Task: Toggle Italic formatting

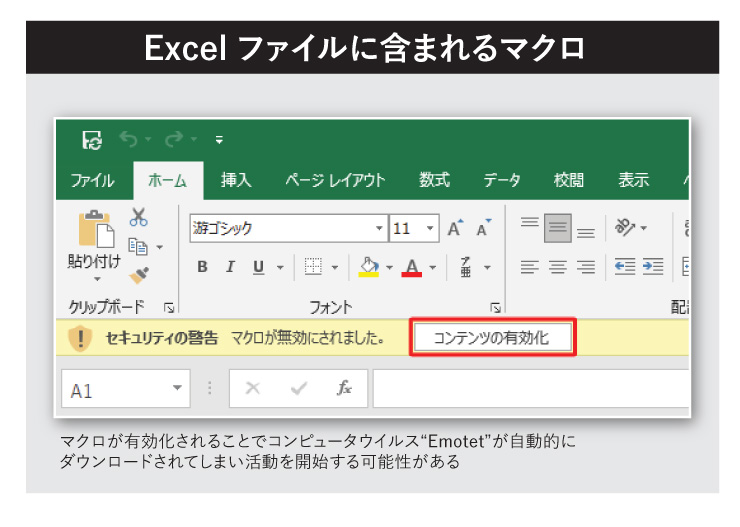Action: coord(230,267)
